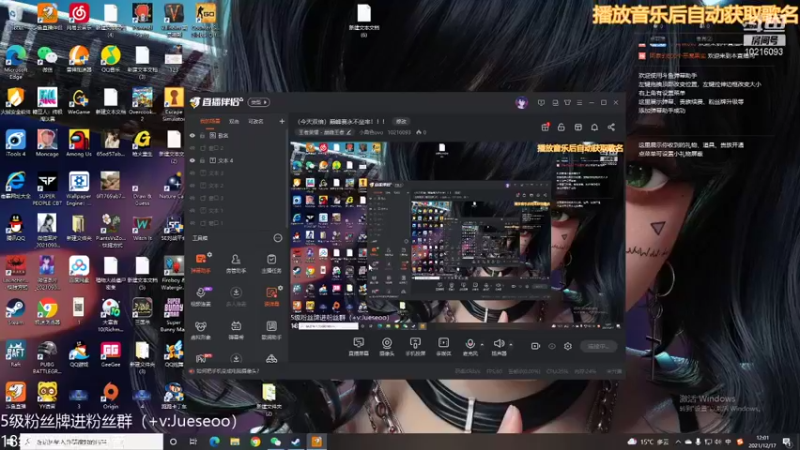This screenshot has height=450, width=800.
Task: Open the Origin desktop shortcut
Action: tap(110, 396)
